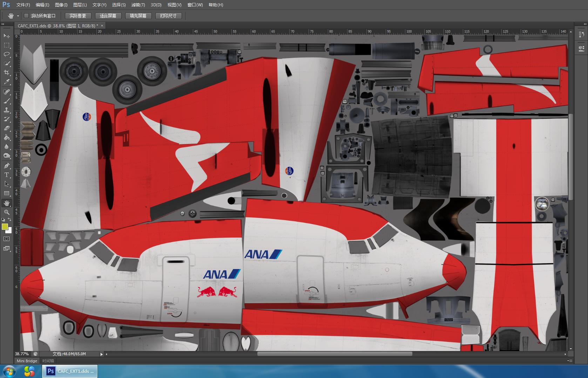This screenshot has height=378, width=588.
Task: Change screen mode at toolbox bottom
Action: click(7, 248)
